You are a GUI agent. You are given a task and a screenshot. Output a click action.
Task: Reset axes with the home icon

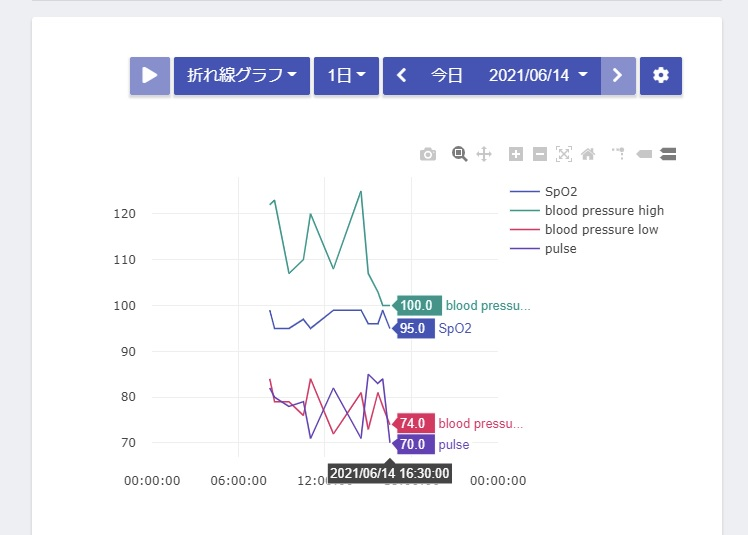[588, 154]
